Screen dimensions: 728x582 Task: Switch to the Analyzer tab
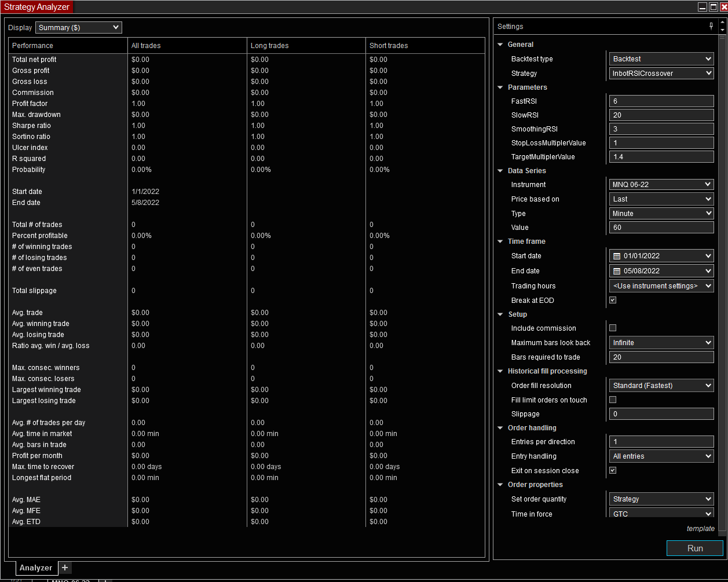point(35,568)
